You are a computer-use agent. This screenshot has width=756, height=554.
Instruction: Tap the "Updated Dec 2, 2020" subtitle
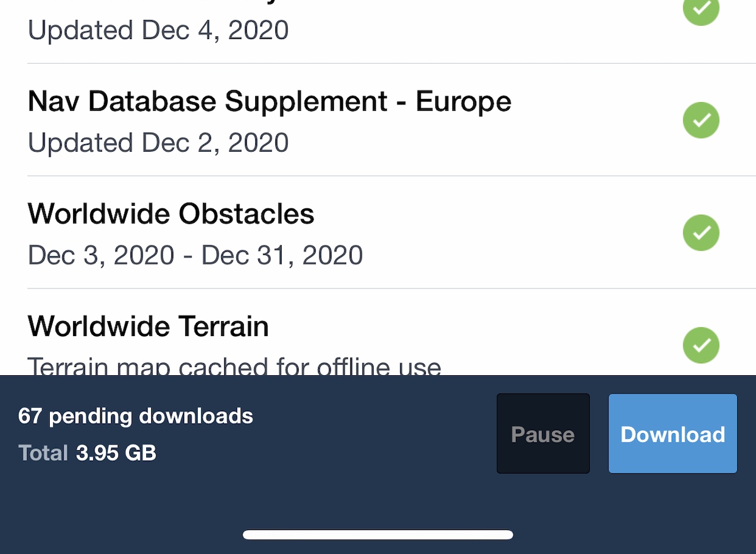(158, 143)
